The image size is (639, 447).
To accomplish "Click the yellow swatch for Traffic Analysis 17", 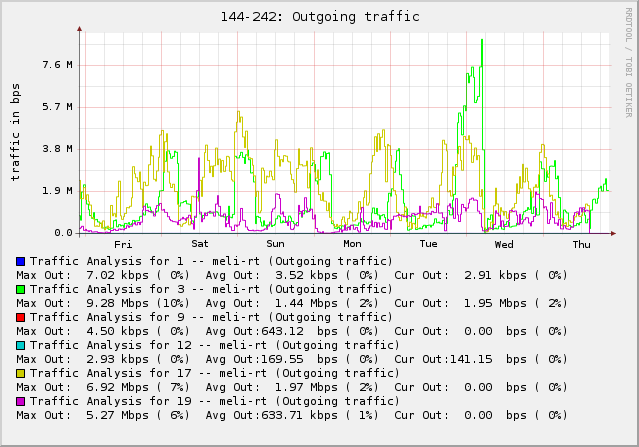I will (20, 373).
